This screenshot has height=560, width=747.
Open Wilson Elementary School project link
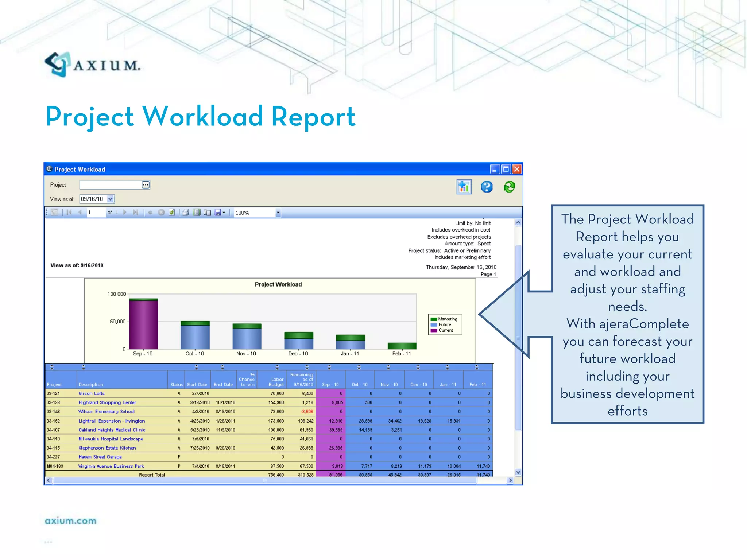pos(107,412)
